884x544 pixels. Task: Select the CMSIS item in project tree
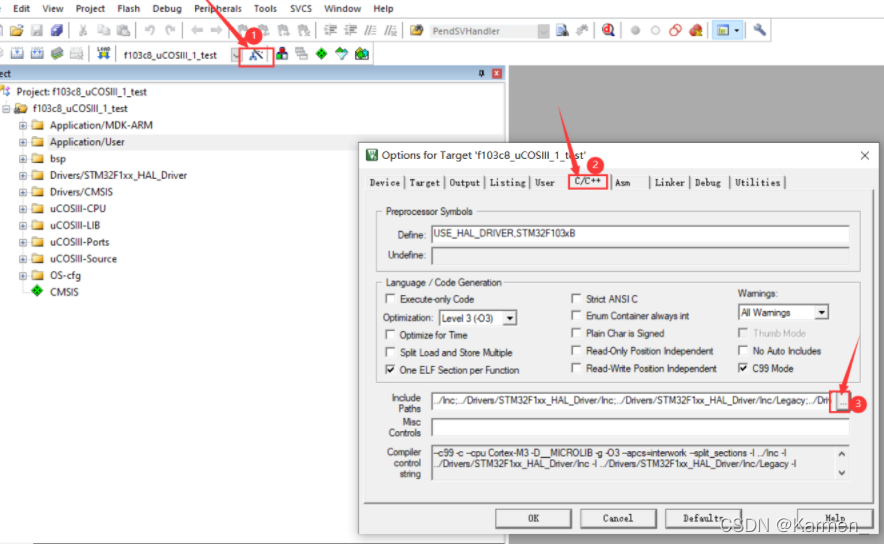64,292
